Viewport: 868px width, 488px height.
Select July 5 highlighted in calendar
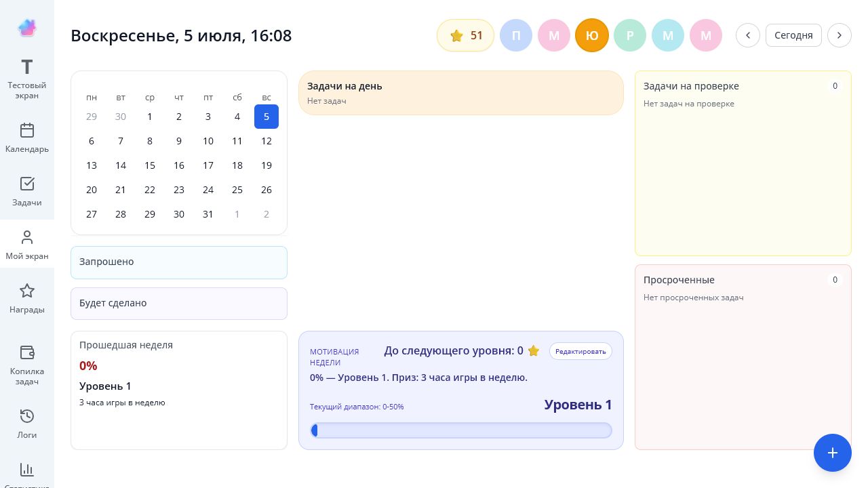coord(267,117)
